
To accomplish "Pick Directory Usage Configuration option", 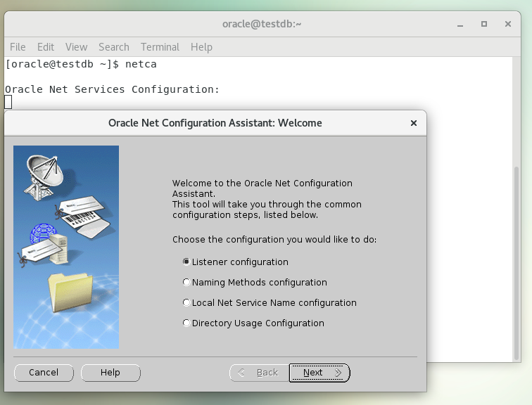I will click(186, 323).
